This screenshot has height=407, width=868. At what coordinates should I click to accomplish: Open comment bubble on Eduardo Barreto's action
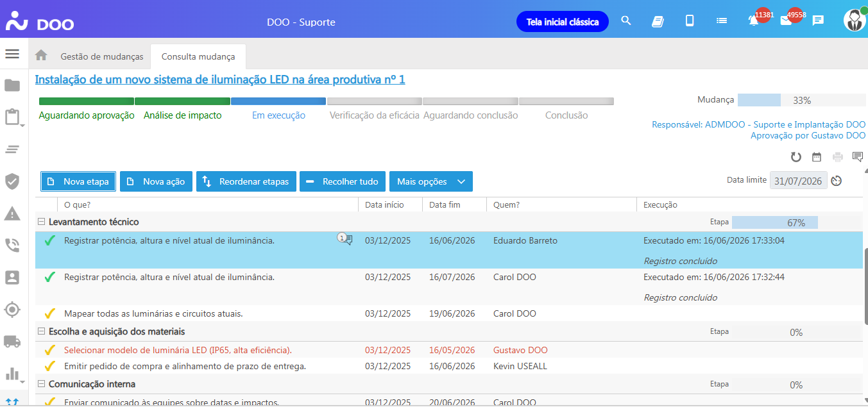tap(346, 239)
